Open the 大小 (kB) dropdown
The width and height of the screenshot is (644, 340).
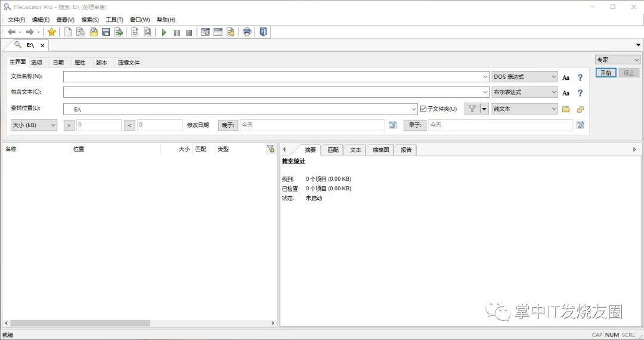33,125
